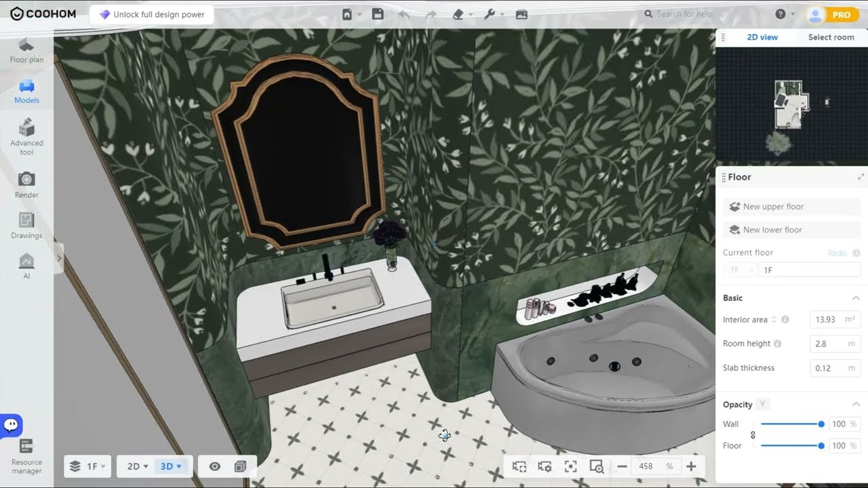Toggle the wall-floor opacity link icon
Viewport: 868px width, 488px height.
click(x=753, y=435)
